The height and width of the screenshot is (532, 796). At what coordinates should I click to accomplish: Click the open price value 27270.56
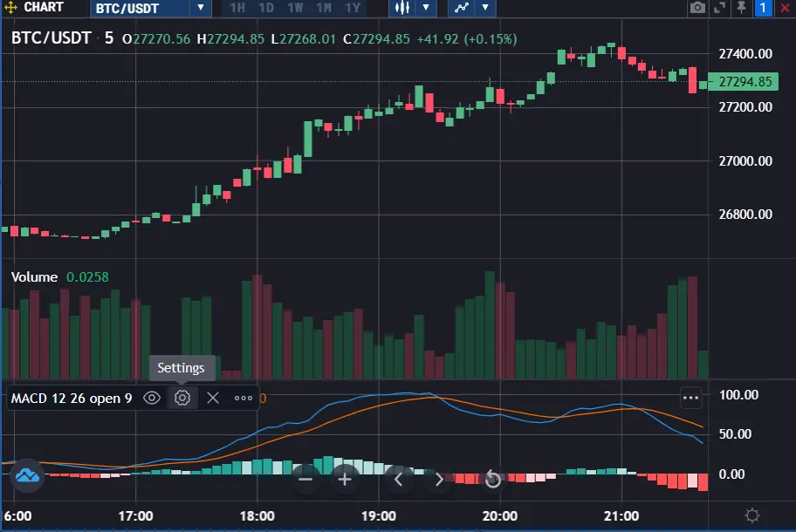pos(161,39)
